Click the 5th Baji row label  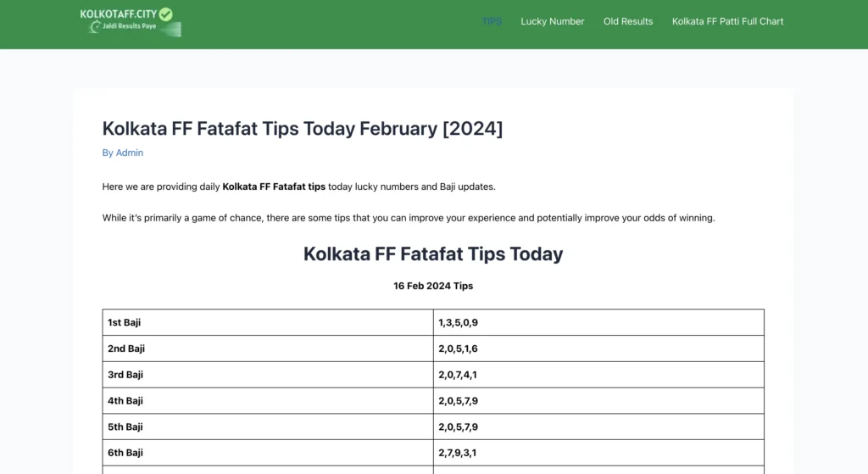pyautogui.click(x=125, y=427)
